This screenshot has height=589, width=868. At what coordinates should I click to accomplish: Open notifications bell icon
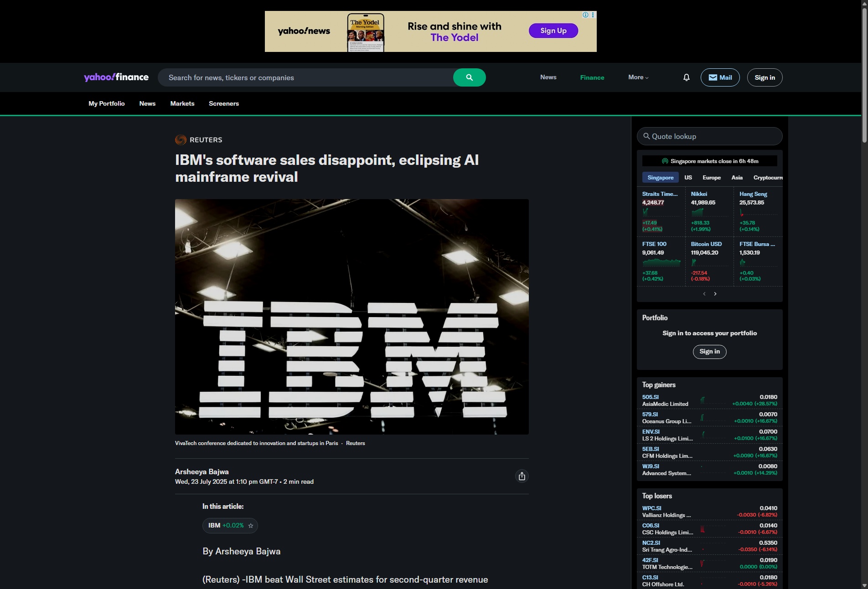pos(686,77)
